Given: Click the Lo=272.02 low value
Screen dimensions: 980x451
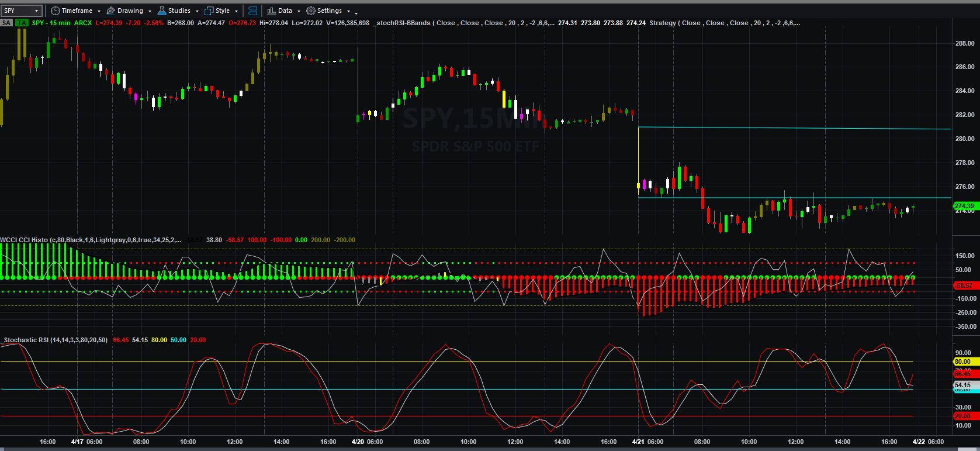Looking at the screenshot, I should pos(308,23).
